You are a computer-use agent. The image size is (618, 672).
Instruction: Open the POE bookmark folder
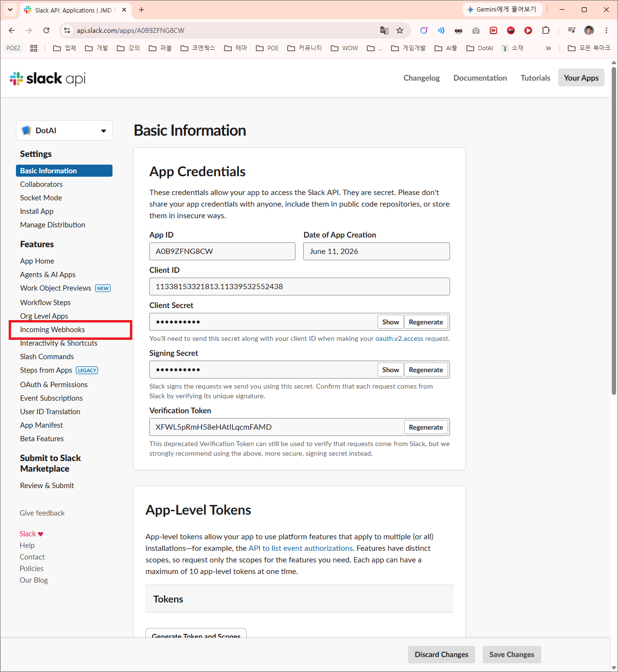click(267, 48)
